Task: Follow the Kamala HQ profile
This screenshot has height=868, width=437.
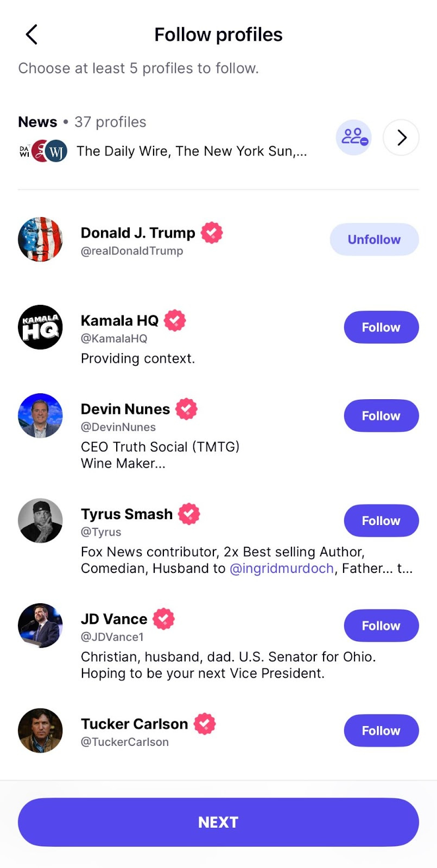Action: [381, 328]
